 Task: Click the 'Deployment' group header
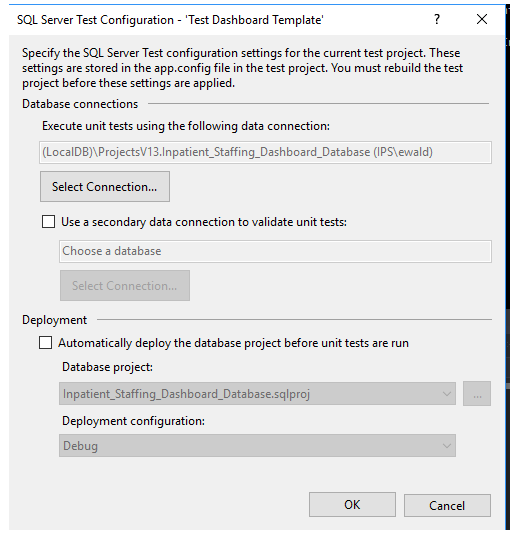[54, 320]
